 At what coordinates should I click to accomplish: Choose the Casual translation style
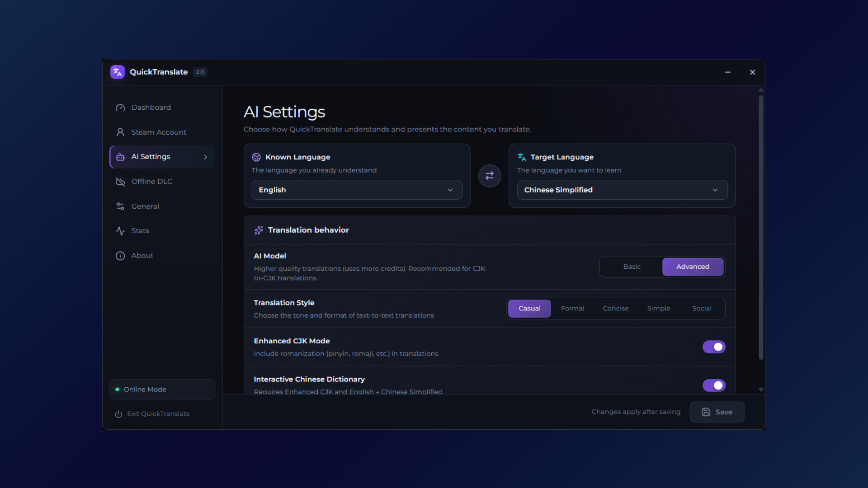[x=529, y=309]
